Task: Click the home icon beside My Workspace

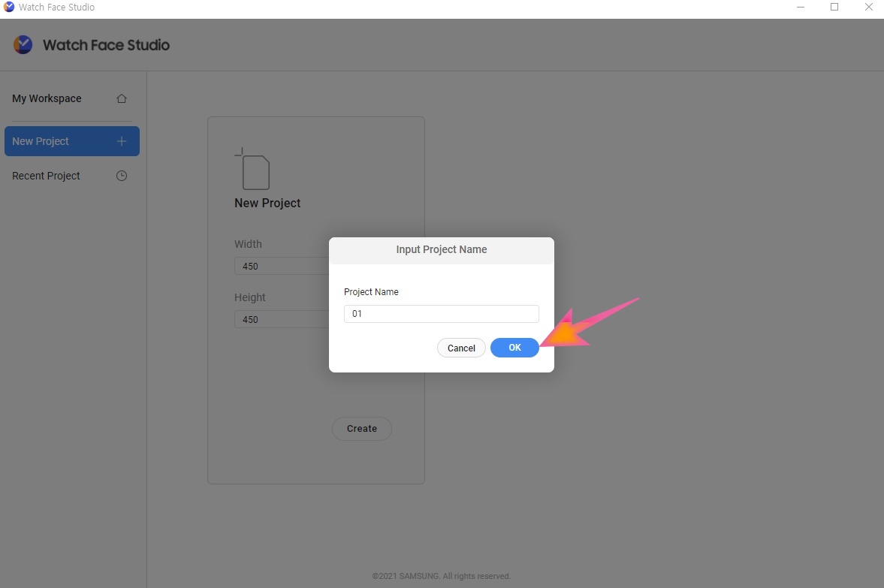Action: point(121,98)
